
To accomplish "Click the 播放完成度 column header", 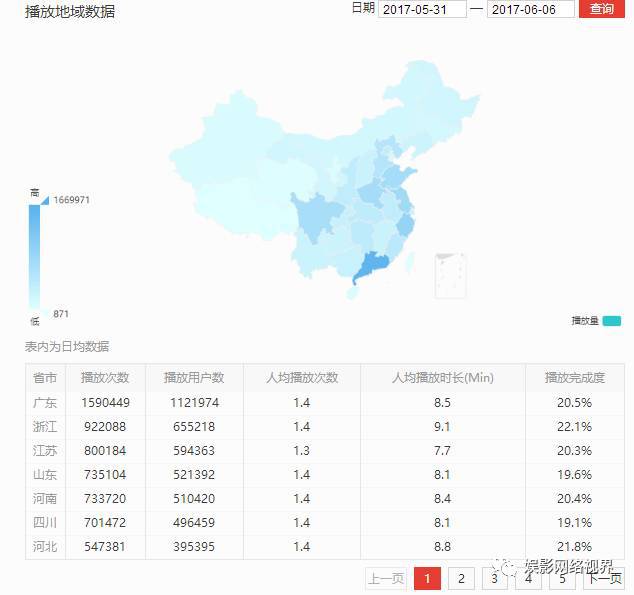I will click(575, 378).
